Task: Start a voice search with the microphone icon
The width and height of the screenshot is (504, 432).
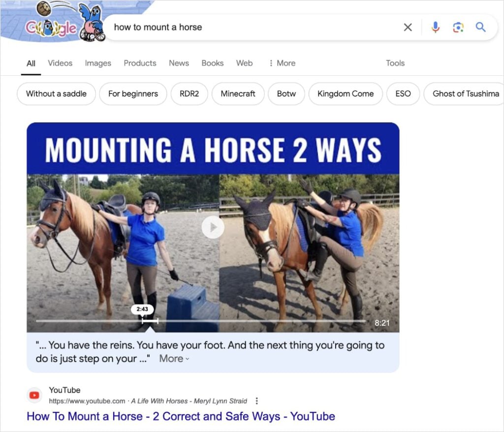Action: coord(435,27)
